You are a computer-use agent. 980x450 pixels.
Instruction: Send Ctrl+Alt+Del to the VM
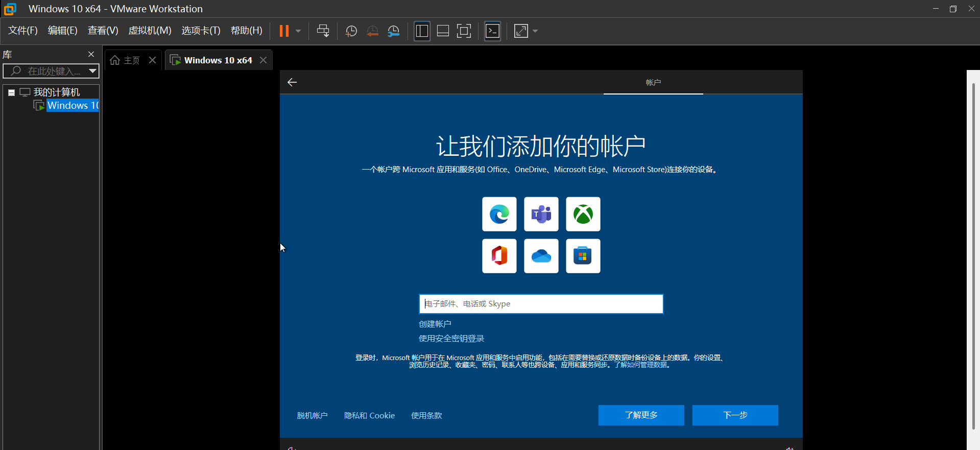323,31
